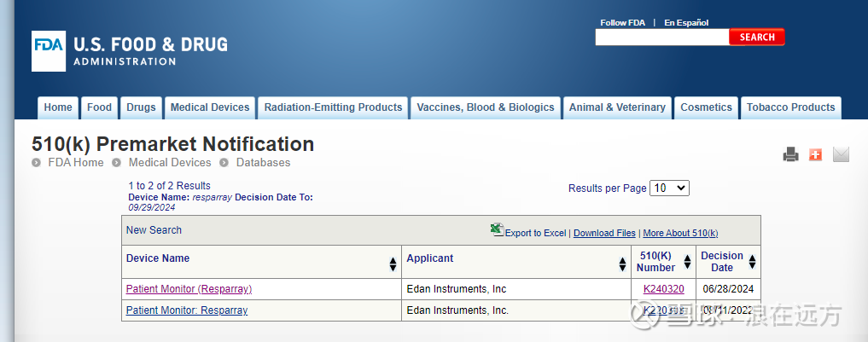Select the Tobacco Products tab
Image resolution: width=868 pixels, height=342 pixels.
coord(790,107)
